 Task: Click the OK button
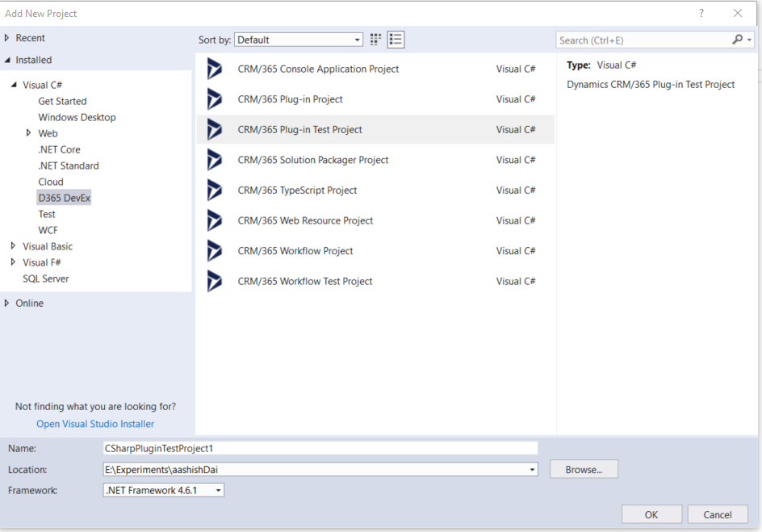click(651, 514)
